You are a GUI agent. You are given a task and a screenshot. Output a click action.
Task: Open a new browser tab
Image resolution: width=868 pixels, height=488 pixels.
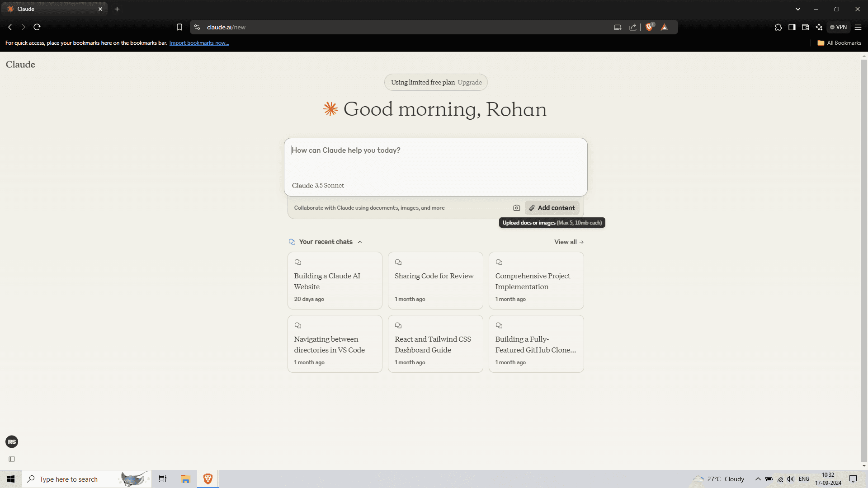(x=117, y=9)
